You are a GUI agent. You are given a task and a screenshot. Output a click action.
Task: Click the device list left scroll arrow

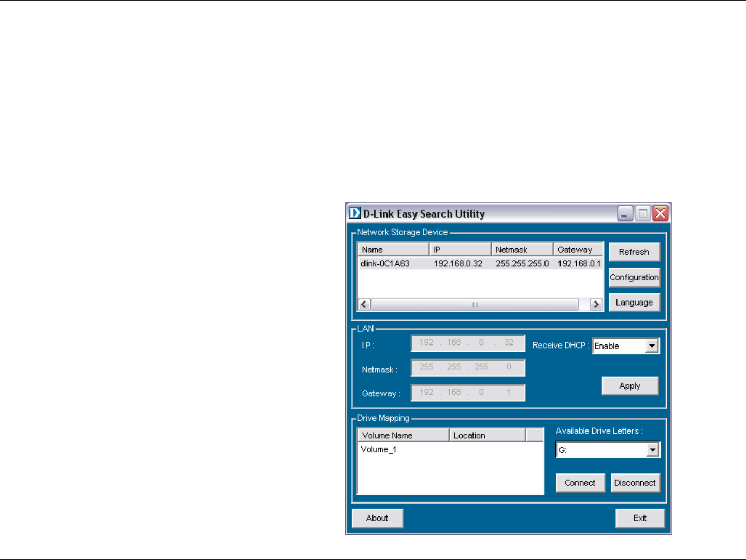click(x=364, y=304)
